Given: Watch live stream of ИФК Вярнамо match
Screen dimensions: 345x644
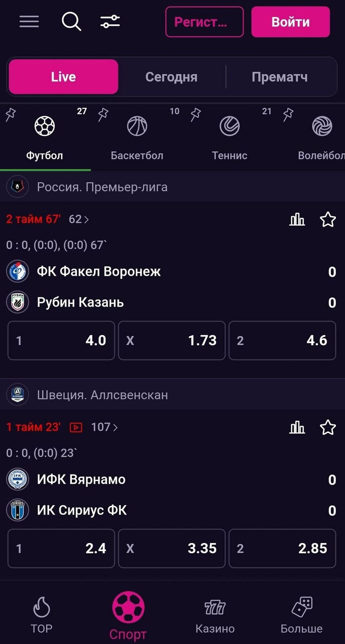Looking at the screenshot, I should tap(76, 427).
